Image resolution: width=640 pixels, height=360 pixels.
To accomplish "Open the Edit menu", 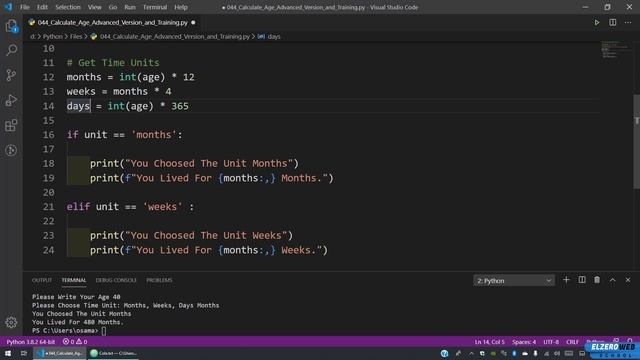I will (42, 7).
